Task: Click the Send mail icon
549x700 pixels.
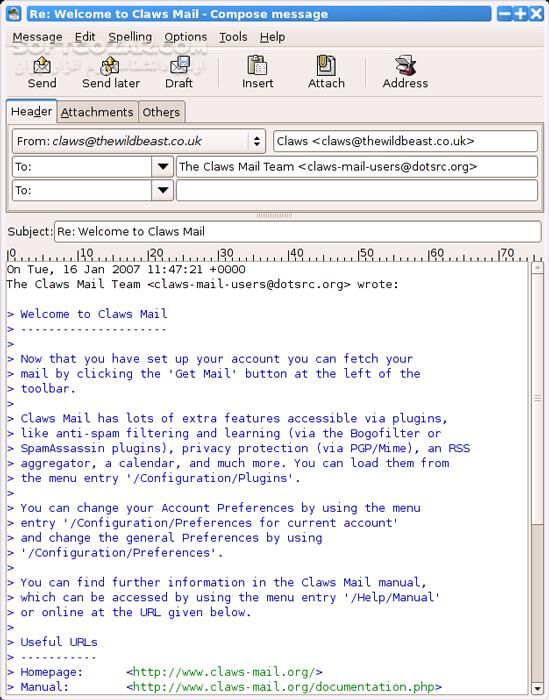Action: coord(42,66)
